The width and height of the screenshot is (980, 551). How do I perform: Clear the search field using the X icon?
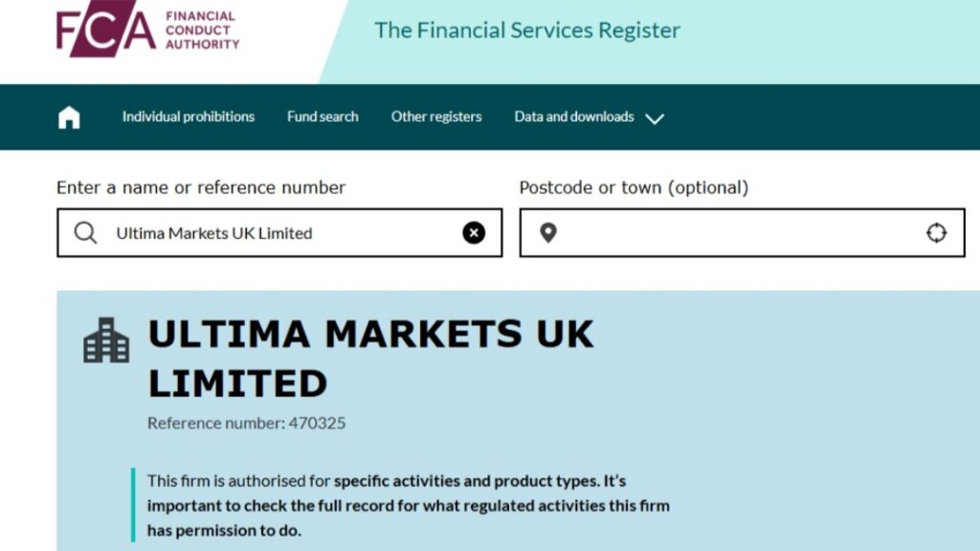472,232
